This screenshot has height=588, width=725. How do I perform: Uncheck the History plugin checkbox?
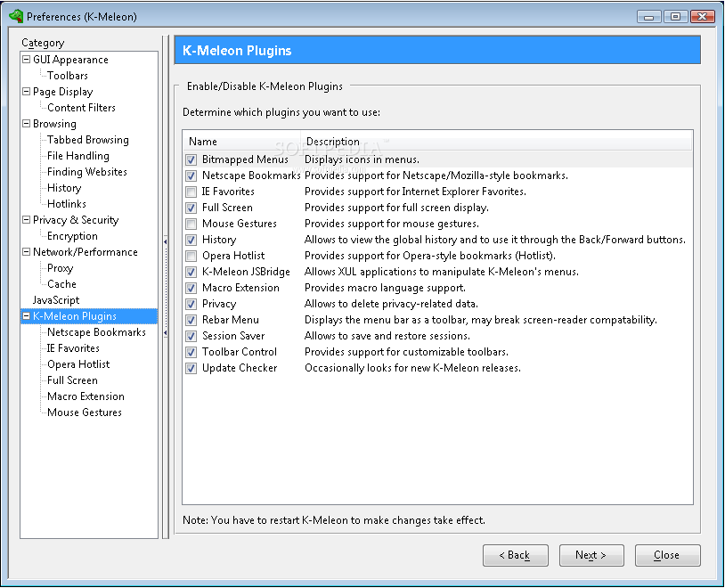(x=191, y=241)
